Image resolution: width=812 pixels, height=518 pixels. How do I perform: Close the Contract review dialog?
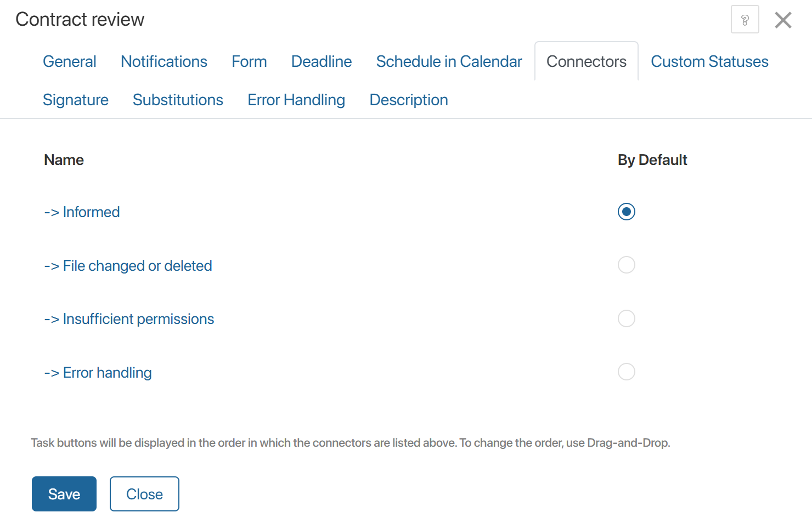click(x=783, y=20)
